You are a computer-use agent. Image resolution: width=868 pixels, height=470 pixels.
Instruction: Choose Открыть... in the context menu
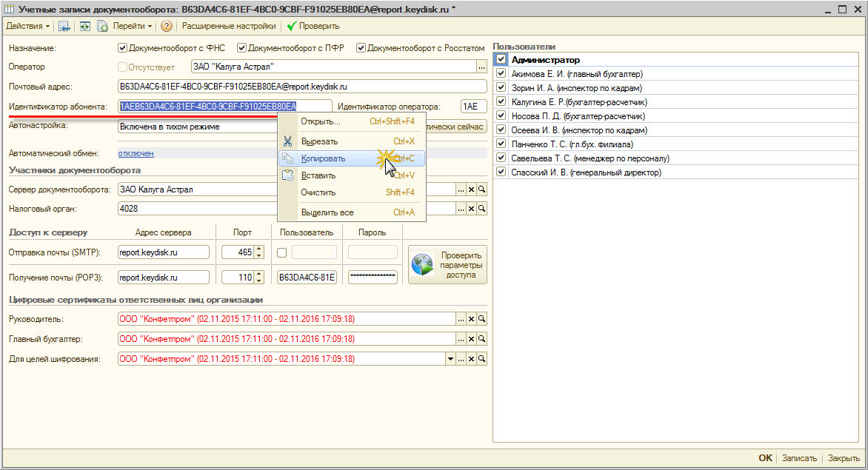(x=352, y=121)
